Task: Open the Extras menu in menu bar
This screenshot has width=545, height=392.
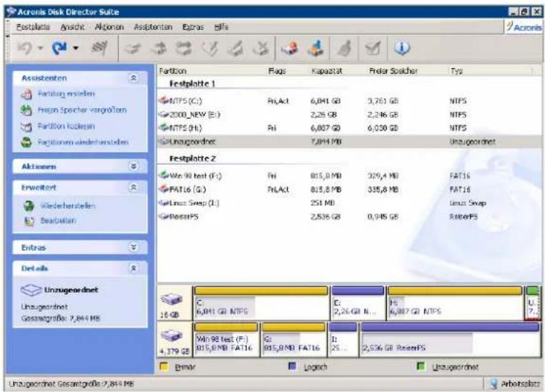Action: [193, 26]
